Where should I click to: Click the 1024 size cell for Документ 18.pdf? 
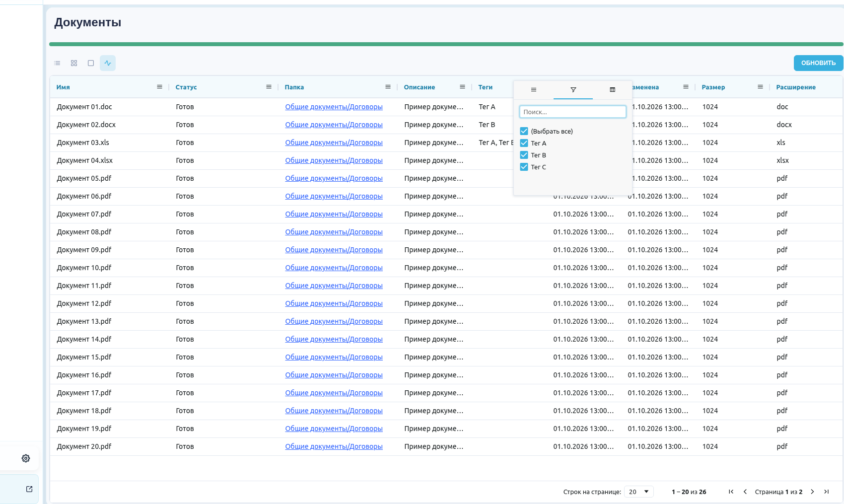(x=710, y=411)
